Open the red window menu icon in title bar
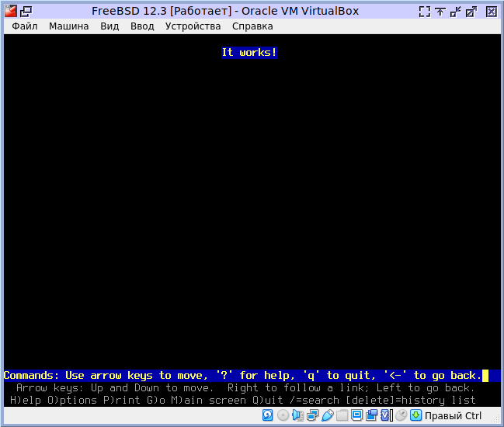 (x=11, y=11)
